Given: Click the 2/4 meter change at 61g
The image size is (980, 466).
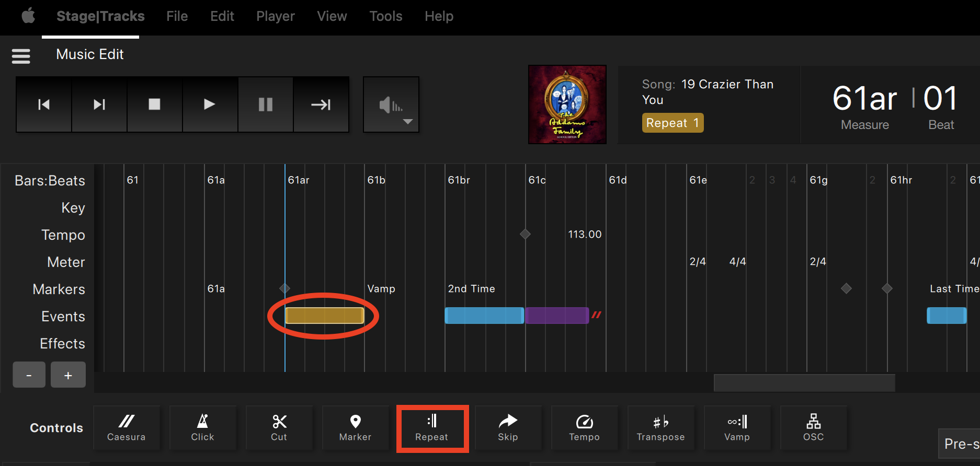Looking at the screenshot, I should (x=818, y=261).
